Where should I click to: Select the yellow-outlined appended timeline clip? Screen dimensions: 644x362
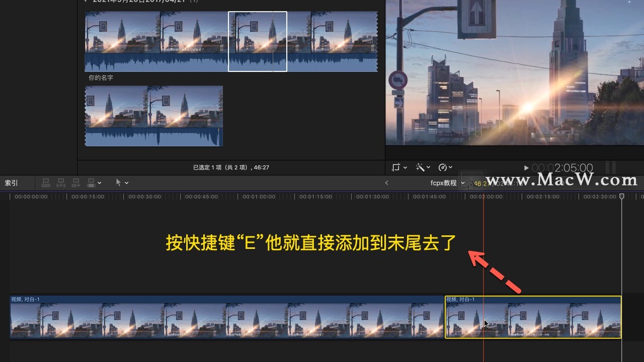(x=533, y=317)
